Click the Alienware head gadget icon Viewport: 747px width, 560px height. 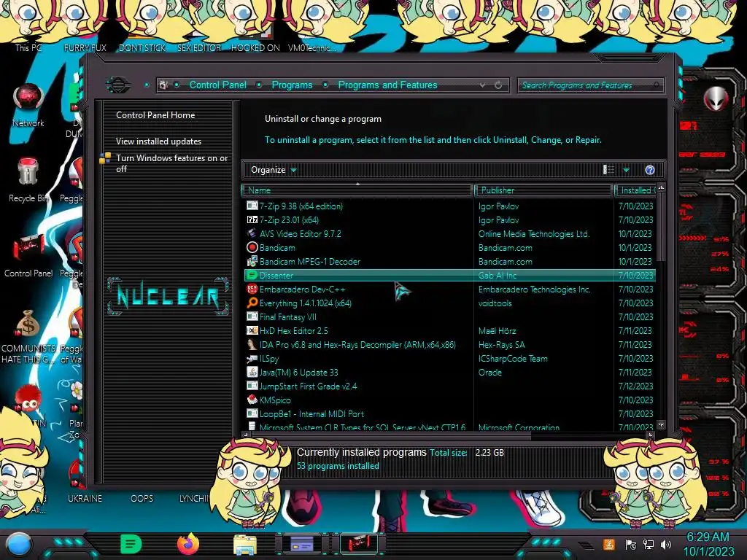(716, 98)
